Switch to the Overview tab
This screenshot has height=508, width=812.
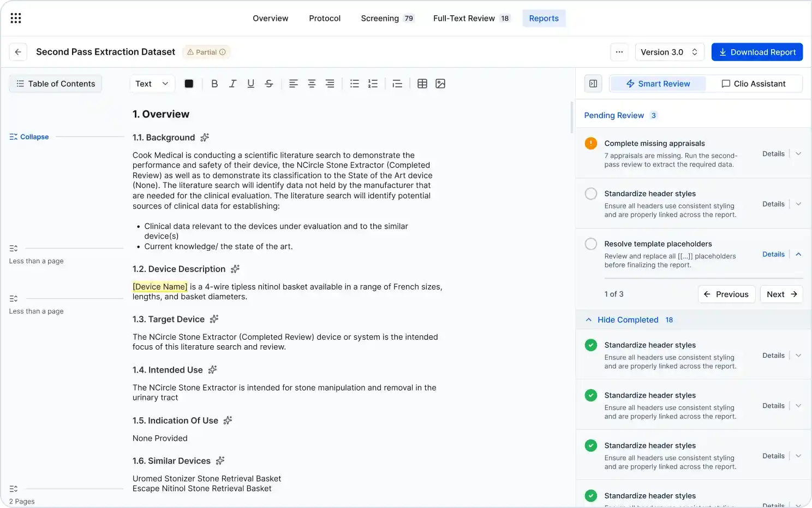(271, 18)
